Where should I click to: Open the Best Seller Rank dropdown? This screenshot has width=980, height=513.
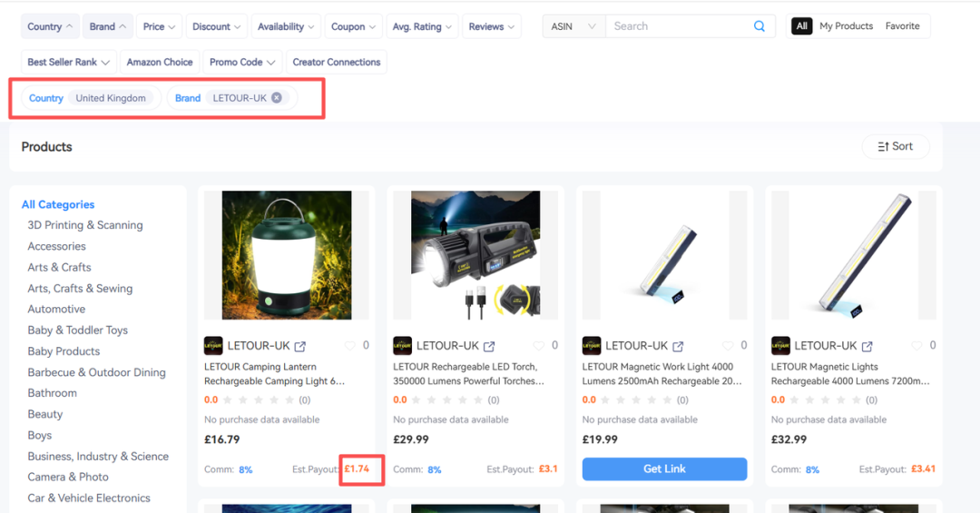coord(68,62)
